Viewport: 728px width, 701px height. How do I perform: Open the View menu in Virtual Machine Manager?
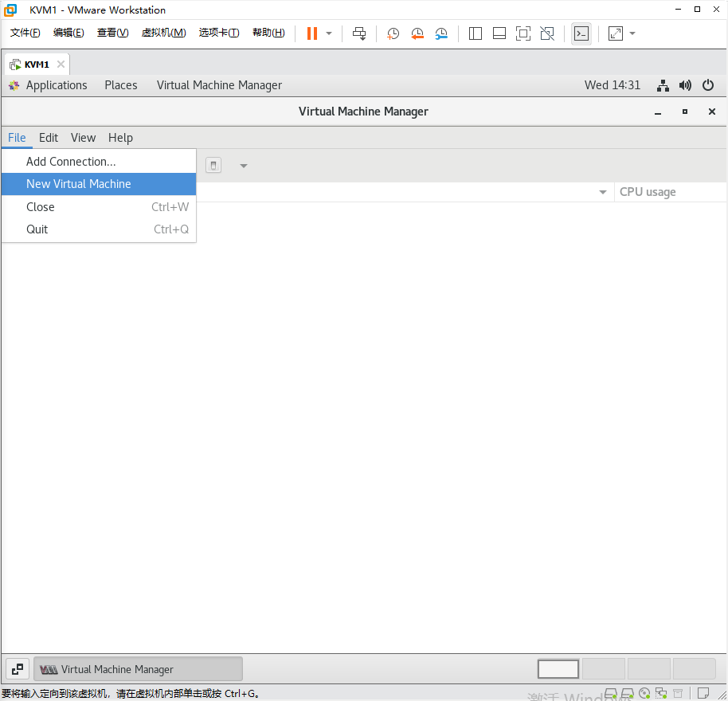[x=83, y=138]
